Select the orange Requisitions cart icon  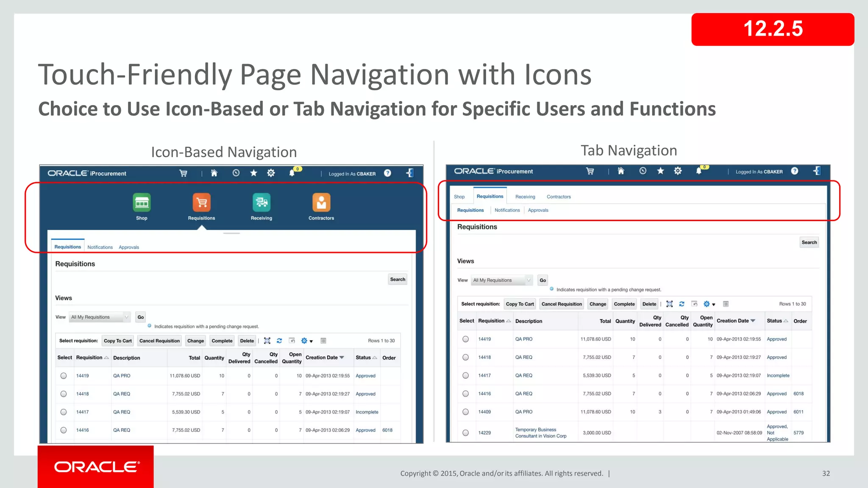pyautogui.click(x=202, y=202)
